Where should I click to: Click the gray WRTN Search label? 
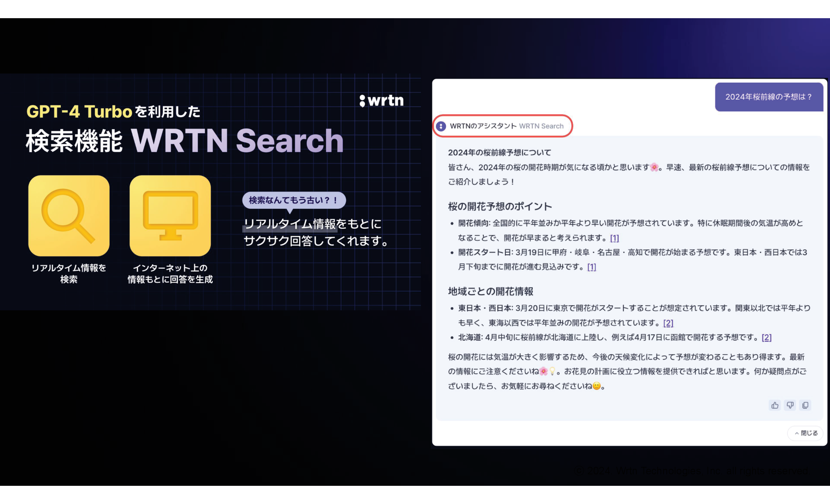click(x=541, y=126)
